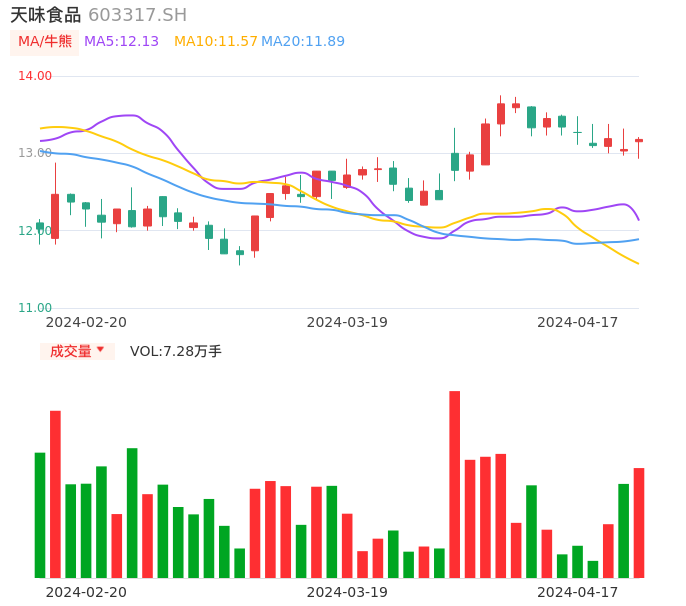Click the leftmost green volume bar

coord(40,514)
